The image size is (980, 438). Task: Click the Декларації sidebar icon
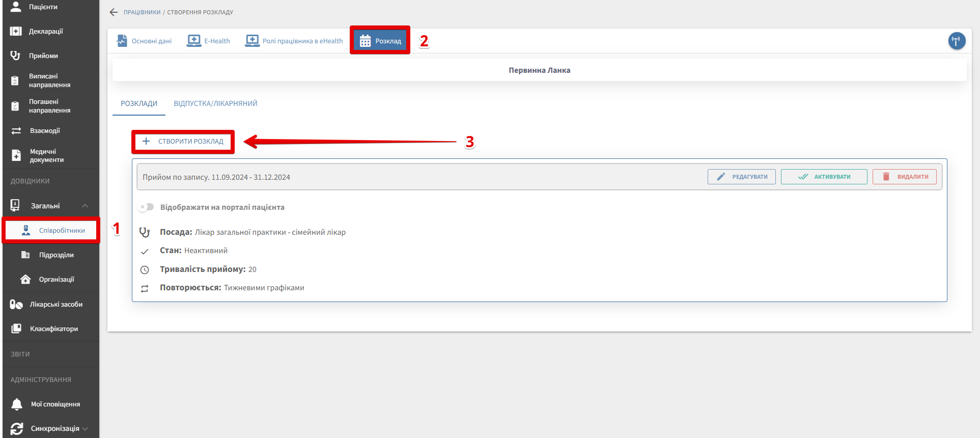16,32
